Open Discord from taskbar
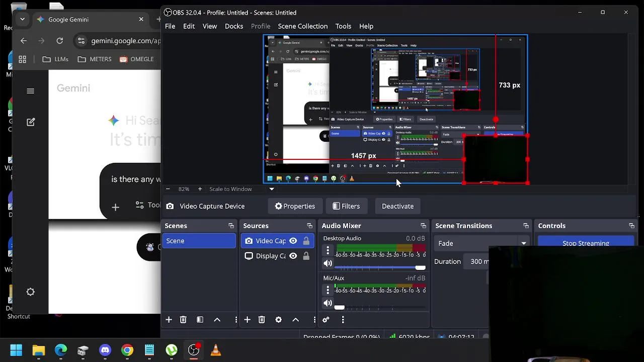Image resolution: width=644 pixels, height=362 pixels. [105, 350]
